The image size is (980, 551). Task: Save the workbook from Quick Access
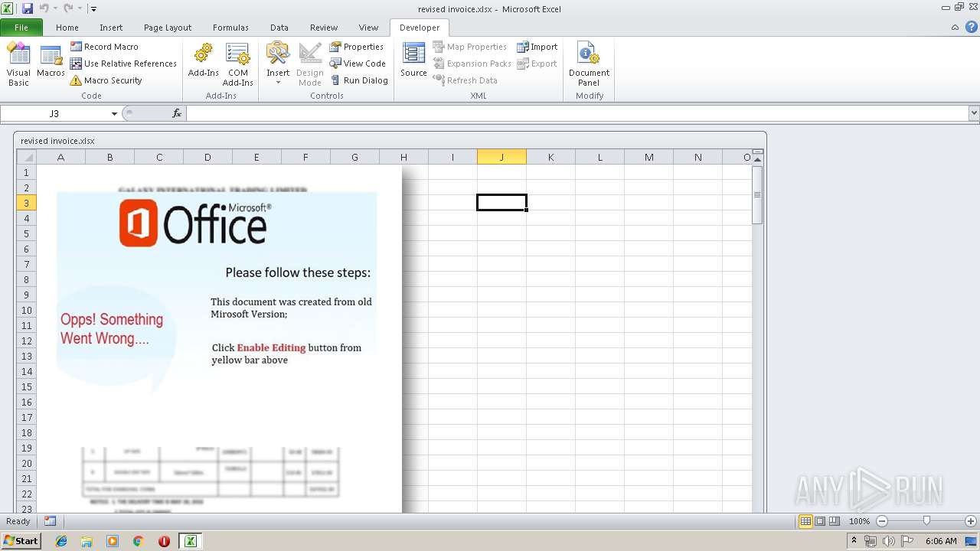click(x=28, y=8)
